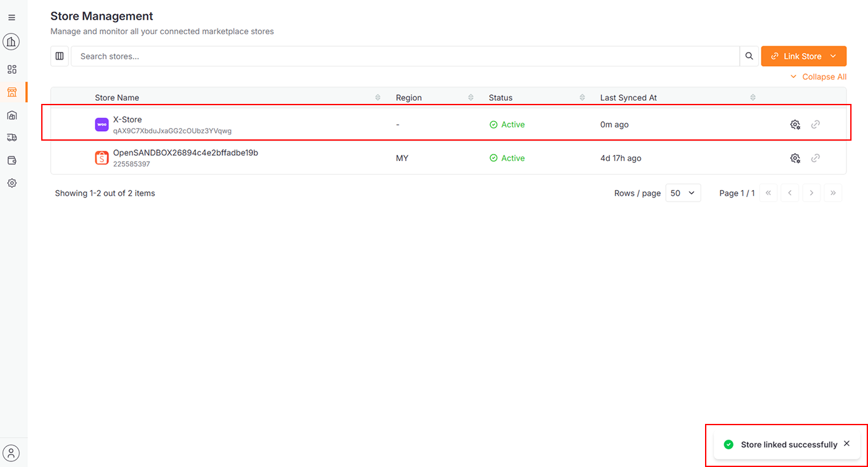The height and width of the screenshot is (467, 868).
Task: Open rows per page dropdown showing 50
Action: pyautogui.click(x=683, y=193)
